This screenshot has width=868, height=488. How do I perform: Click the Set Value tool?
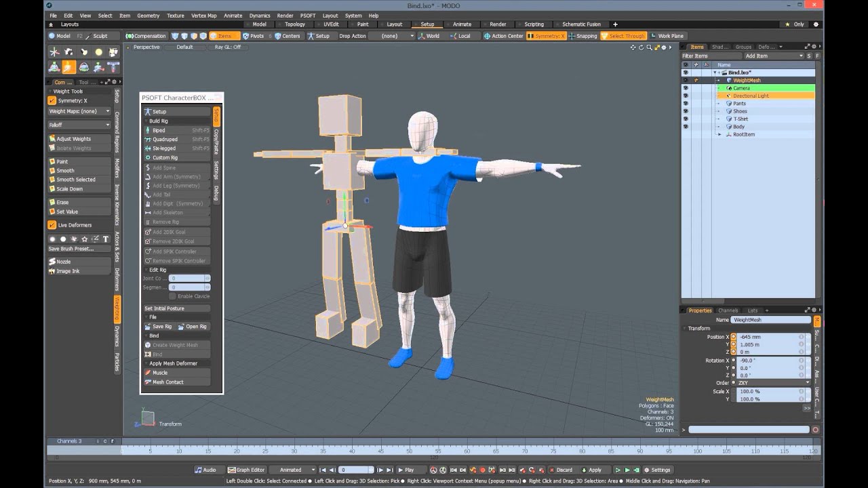click(x=79, y=211)
